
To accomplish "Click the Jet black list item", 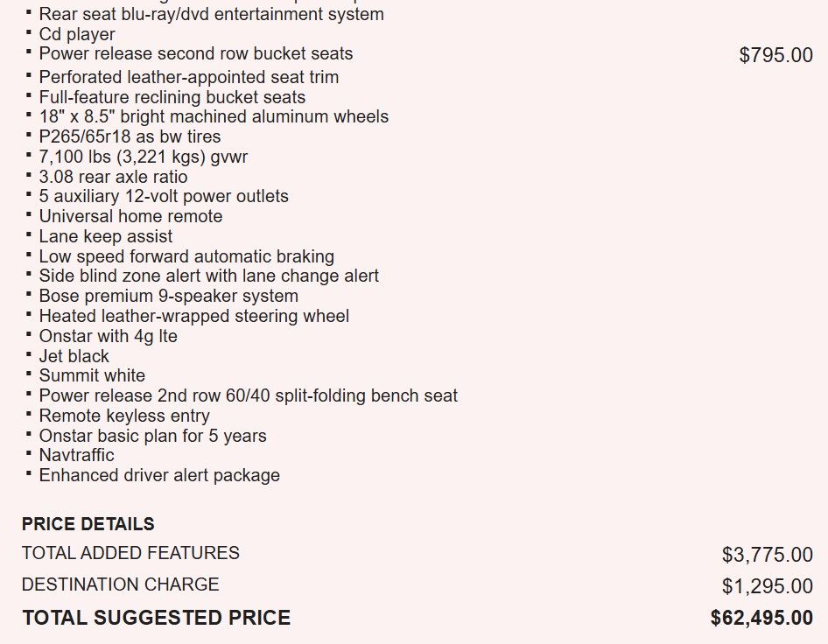I will [74, 356].
